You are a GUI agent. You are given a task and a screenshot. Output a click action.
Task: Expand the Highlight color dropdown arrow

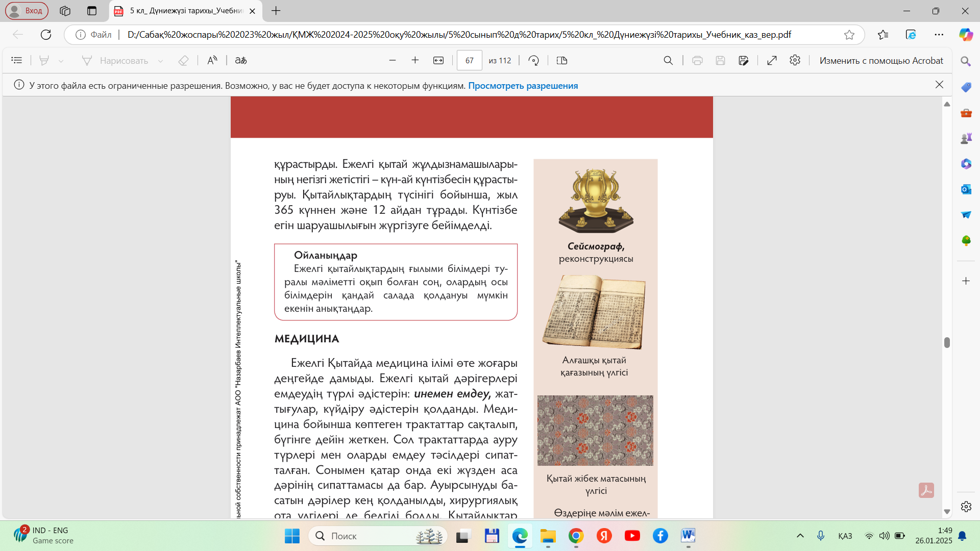61,61
